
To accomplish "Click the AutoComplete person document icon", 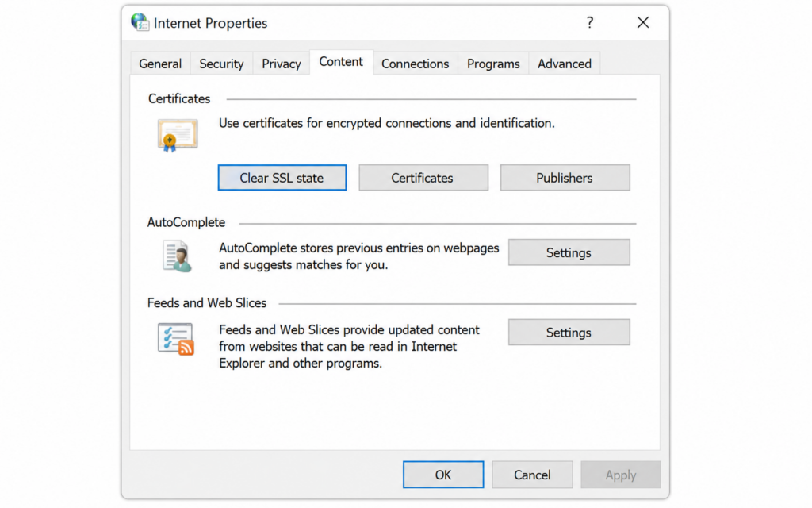I will (177, 256).
